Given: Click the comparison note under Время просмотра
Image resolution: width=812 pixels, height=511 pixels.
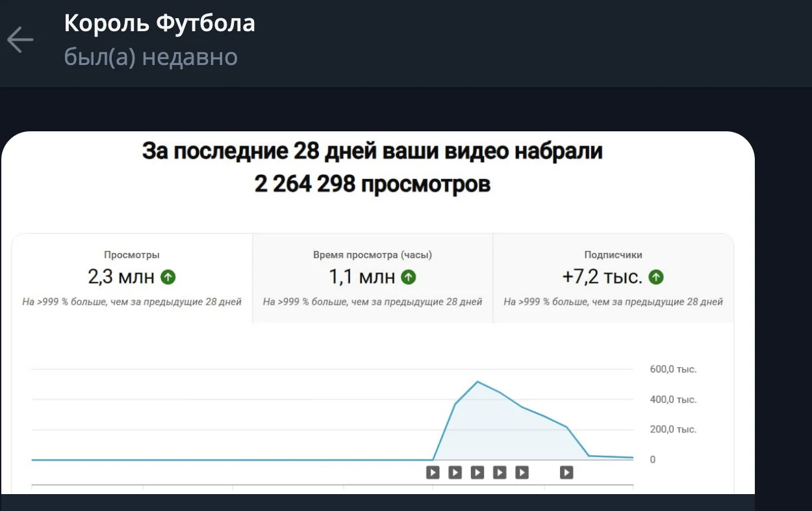Looking at the screenshot, I should tap(372, 302).
